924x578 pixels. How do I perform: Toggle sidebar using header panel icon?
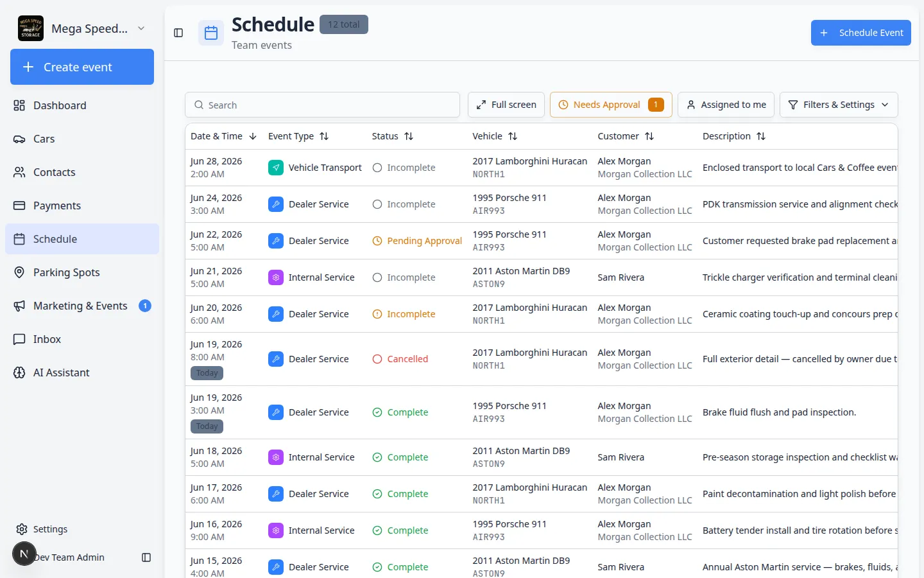(178, 33)
